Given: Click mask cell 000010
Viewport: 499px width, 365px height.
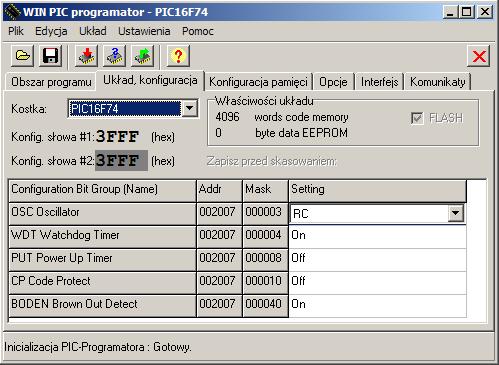Looking at the screenshot, I should point(265,282).
